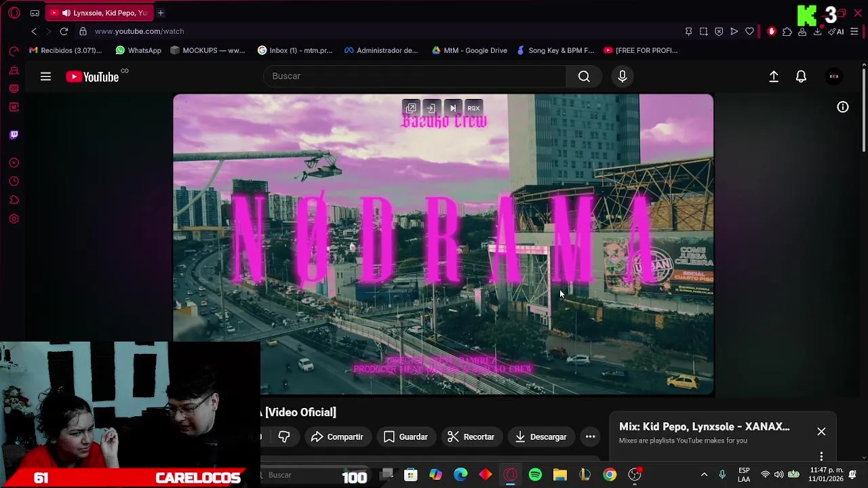Dislike the video with thumbs down
The image size is (868, 488).
tap(284, 437)
